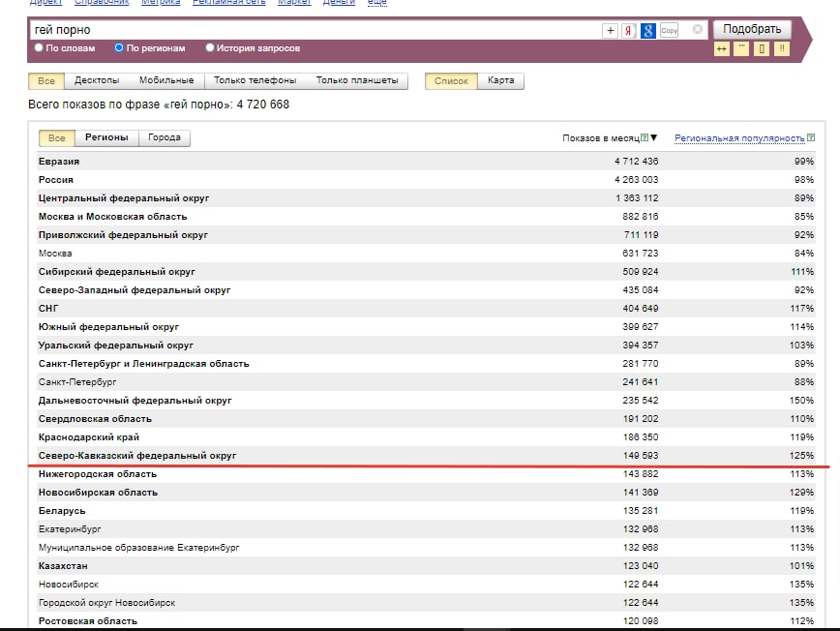840x631 pixels.
Task: Select the 'Карта' view button
Action: (x=501, y=80)
